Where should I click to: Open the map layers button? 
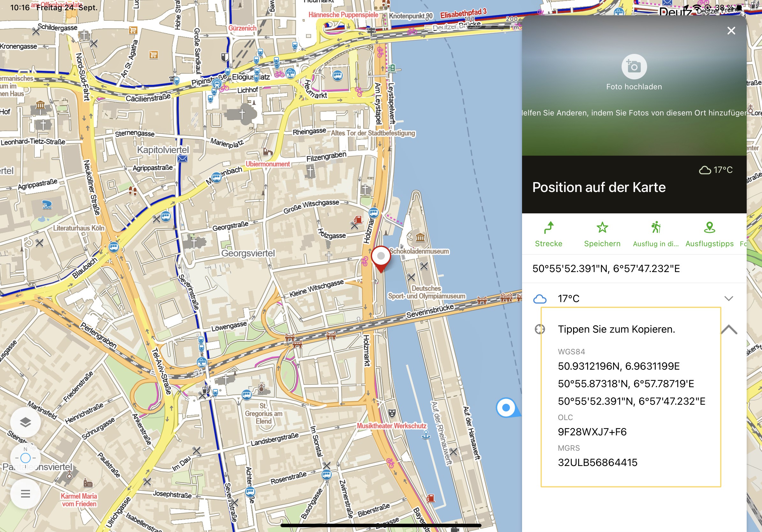(26, 422)
